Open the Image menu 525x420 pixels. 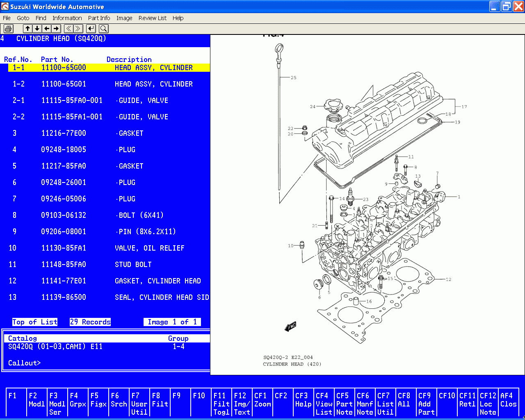pyautogui.click(x=124, y=18)
